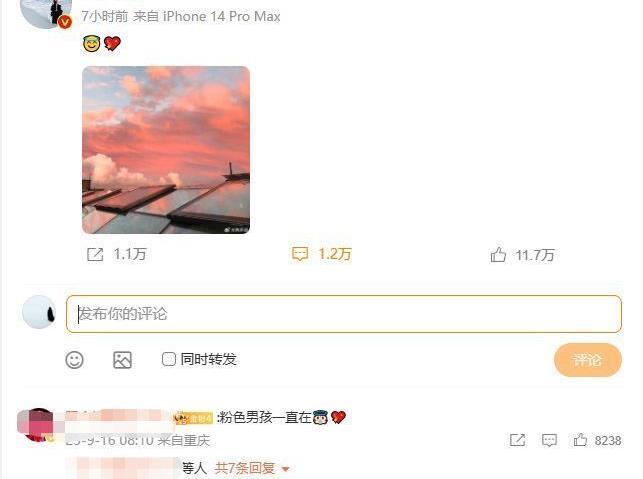
Task: Open comments via the 1.2万 comment icon
Action: coord(300,254)
